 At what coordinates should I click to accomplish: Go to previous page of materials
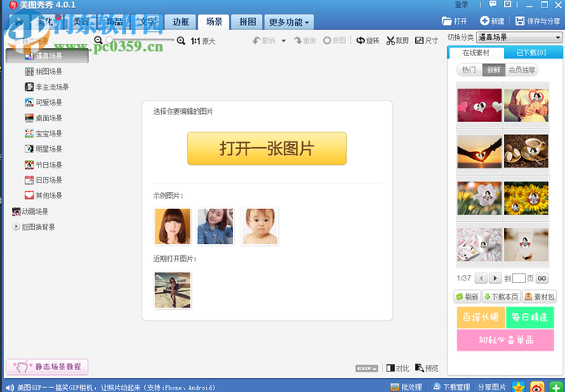(x=480, y=278)
